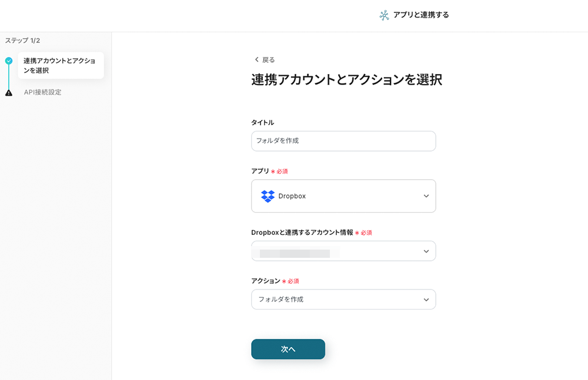Select the 連携アカウントとアクションを選択 step
The image size is (588, 380).
click(60, 66)
